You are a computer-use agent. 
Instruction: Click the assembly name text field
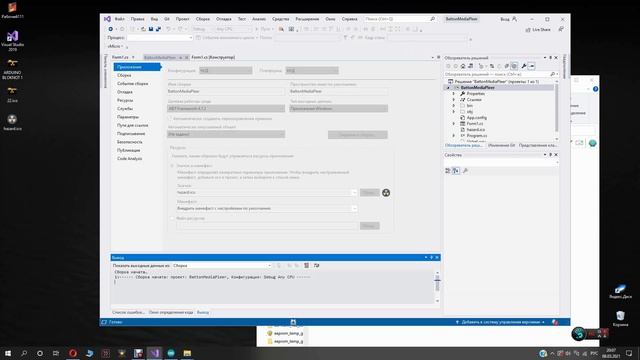(226, 91)
